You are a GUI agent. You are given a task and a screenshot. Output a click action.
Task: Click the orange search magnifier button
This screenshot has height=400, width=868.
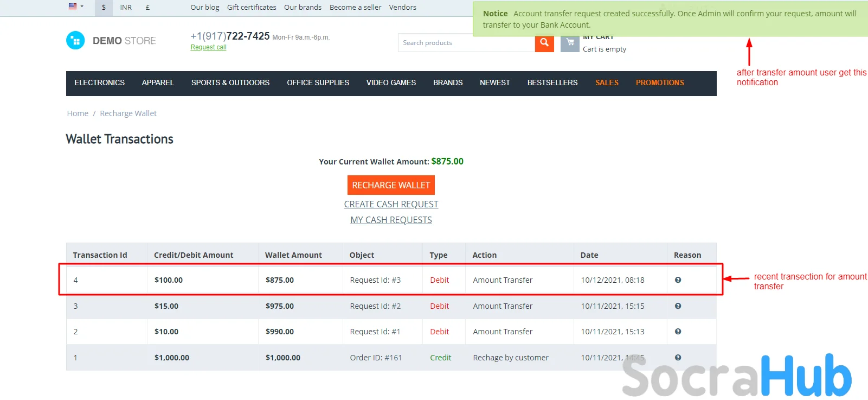tap(544, 43)
